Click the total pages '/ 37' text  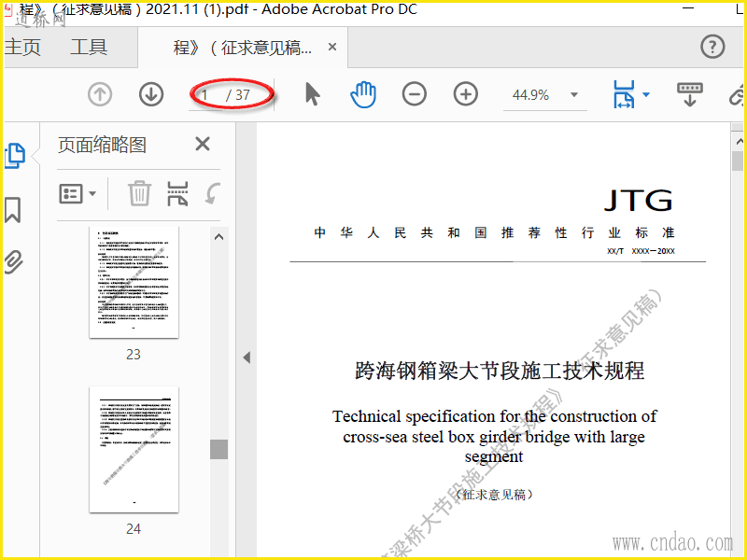[238, 95]
